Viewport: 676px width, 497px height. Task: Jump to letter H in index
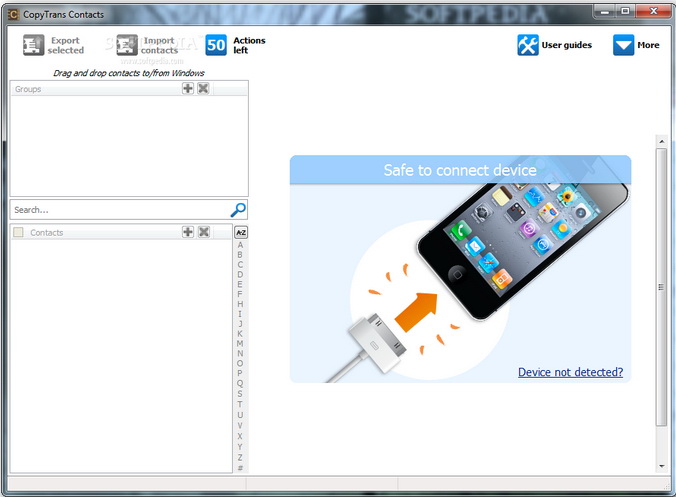[x=240, y=304]
